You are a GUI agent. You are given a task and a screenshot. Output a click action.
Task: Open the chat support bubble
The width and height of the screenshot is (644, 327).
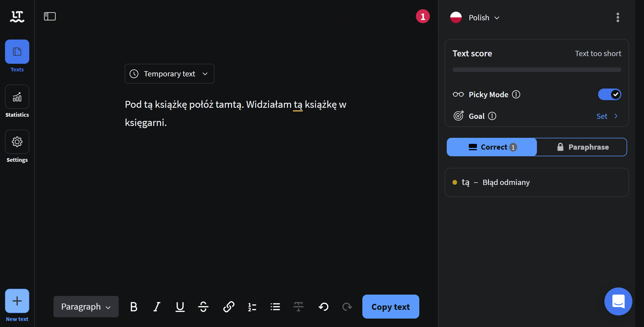coord(618,301)
